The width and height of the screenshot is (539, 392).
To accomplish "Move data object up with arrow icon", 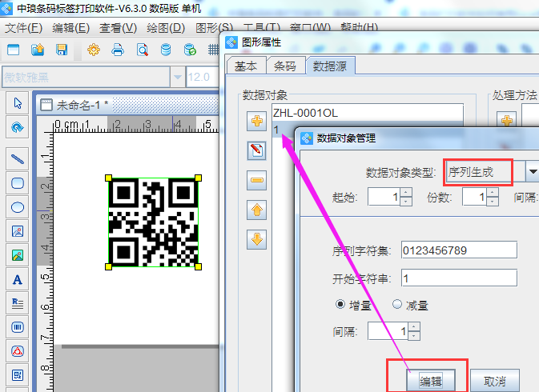I will [257, 210].
